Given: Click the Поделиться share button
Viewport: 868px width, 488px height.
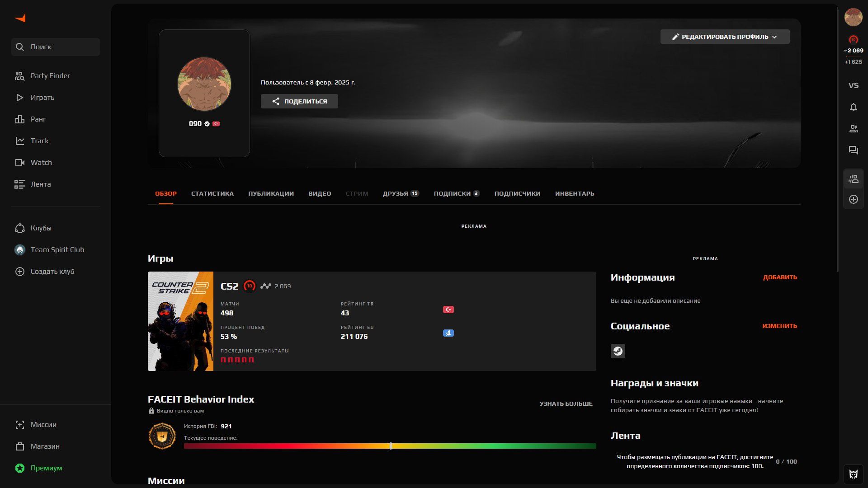Looking at the screenshot, I should point(299,101).
